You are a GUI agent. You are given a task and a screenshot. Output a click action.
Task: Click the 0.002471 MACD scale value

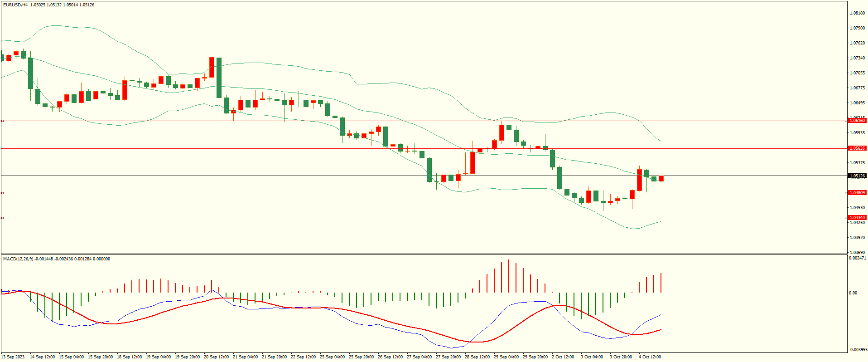[x=857, y=258]
